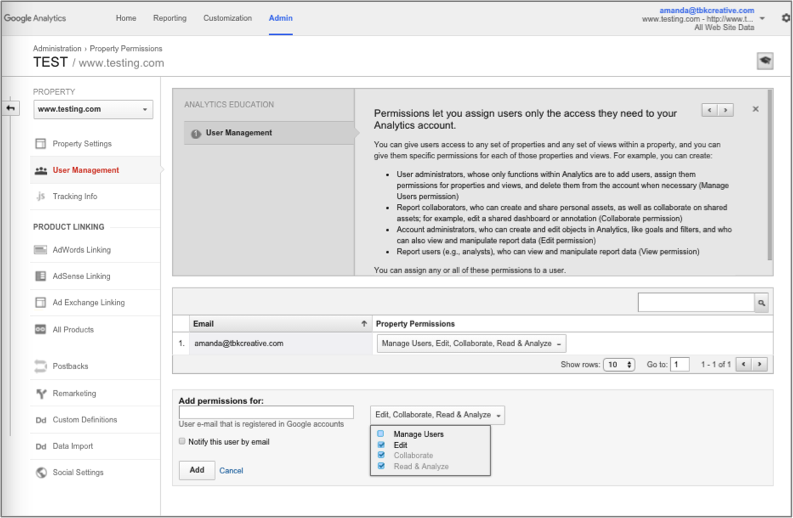Open the www.testing.com property dropdown
The height and width of the screenshot is (518, 793).
tap(93, 109)
